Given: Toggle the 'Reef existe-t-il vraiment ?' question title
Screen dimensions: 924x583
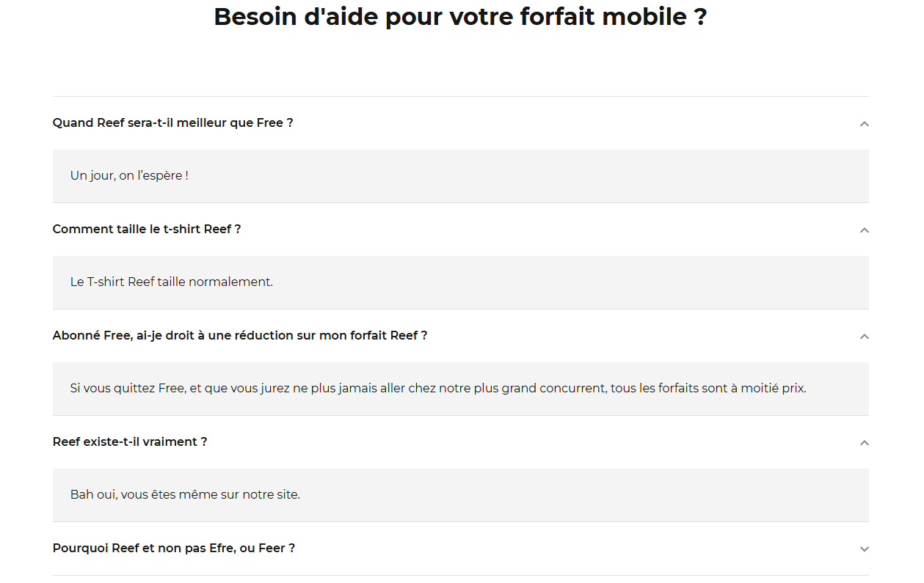Looking at the screenshot, I should (130, 442).
